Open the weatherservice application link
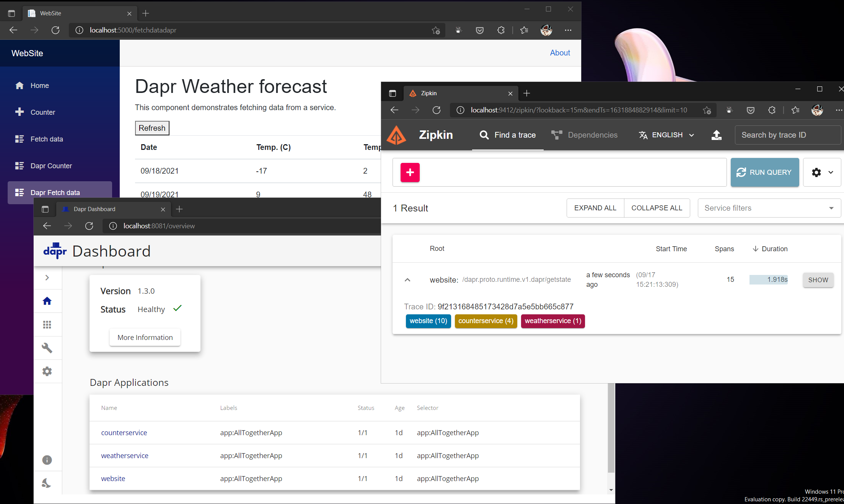844x504 pixels. pyautogui.click(x=125, y=455)
